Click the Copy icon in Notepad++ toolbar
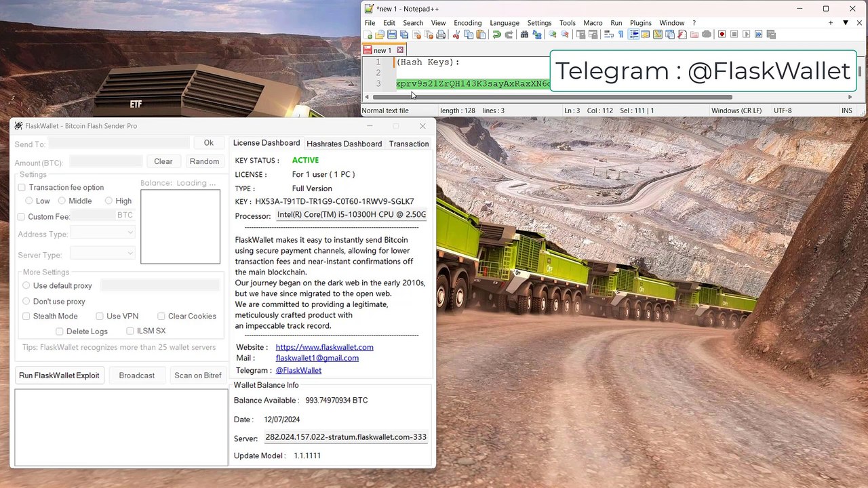 pyautogui.click(x=469, y=35)
